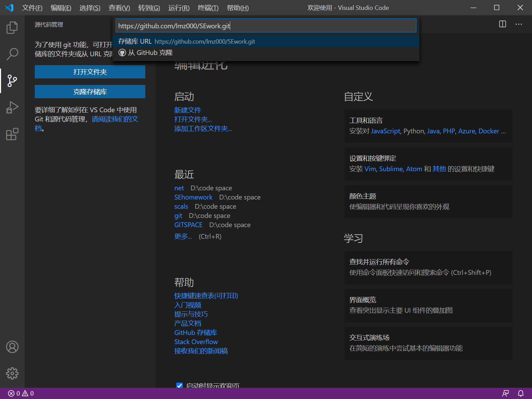Open the 查找并运行所有命令 card
This screenshot has height=399, width=532.
pyautogui.click(x=428, y=267)
